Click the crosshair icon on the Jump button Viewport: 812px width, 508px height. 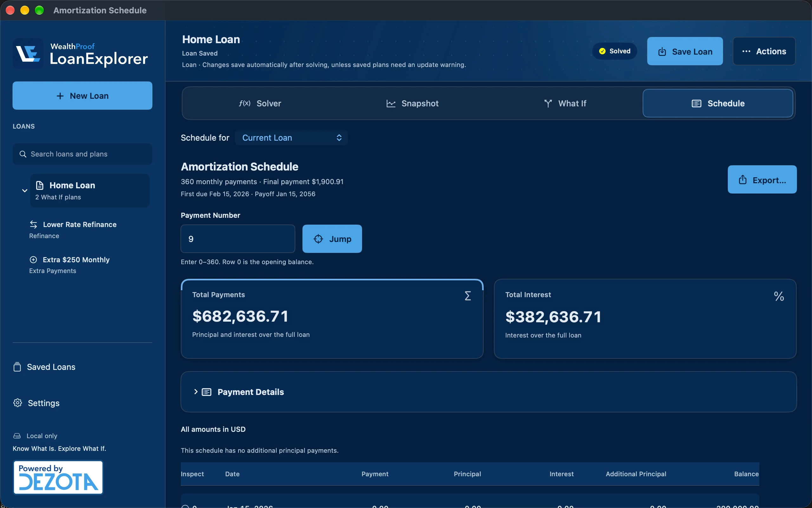(x=318, y=239)
